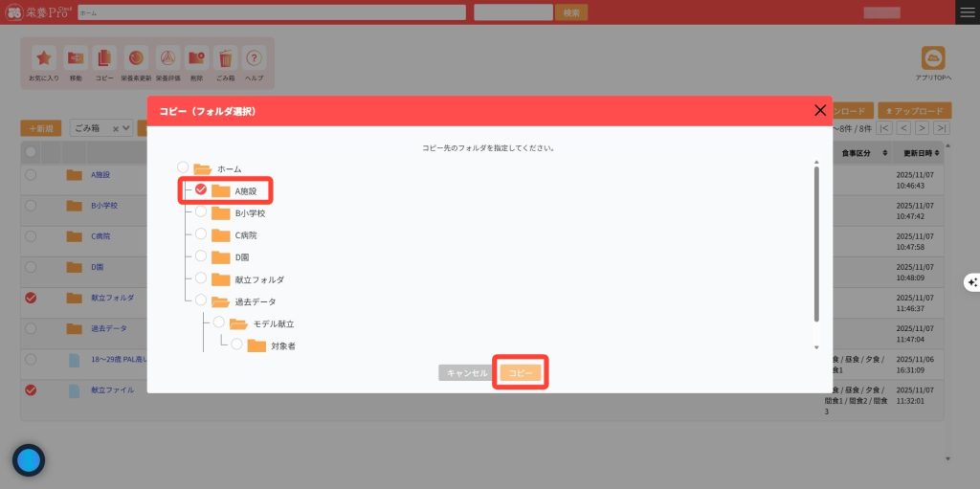Click the 移動 toolbar icon
The image size is (980, 489).
[76, 58]
